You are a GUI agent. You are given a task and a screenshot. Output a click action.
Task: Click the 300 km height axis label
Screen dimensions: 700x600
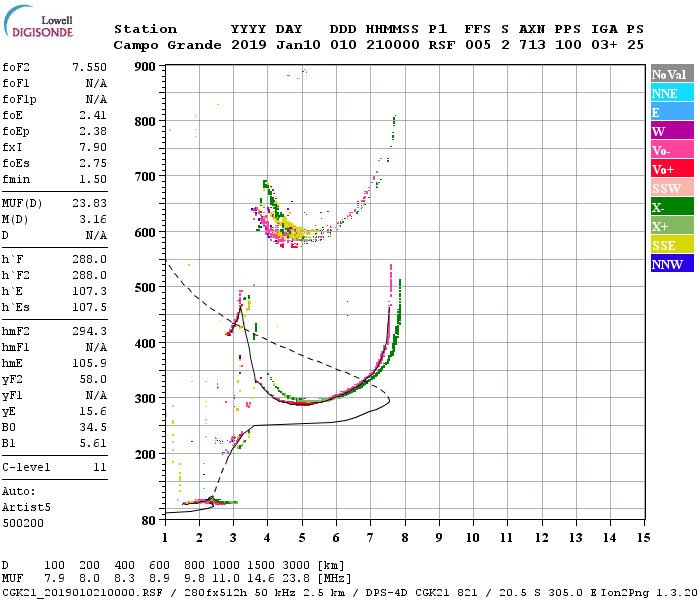pyautogui.click(x=145, y=399)
